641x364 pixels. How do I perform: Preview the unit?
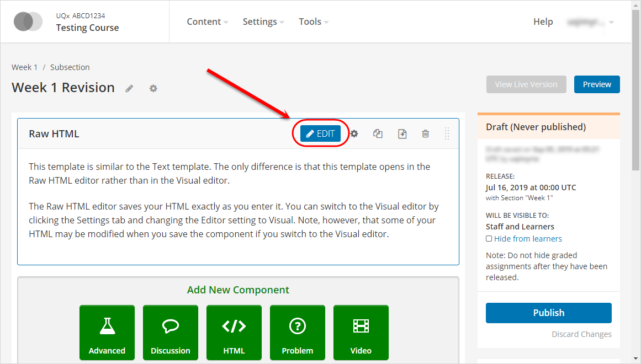click(597, 84)
